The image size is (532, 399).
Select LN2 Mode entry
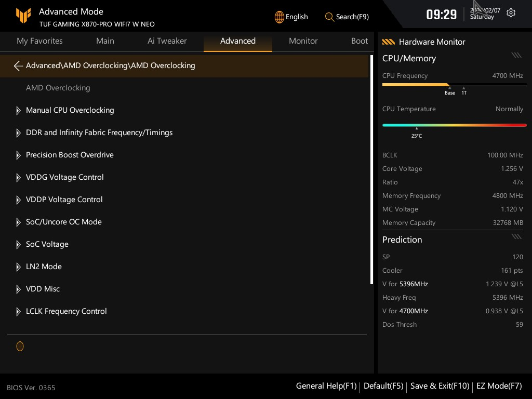coord(44,267)
